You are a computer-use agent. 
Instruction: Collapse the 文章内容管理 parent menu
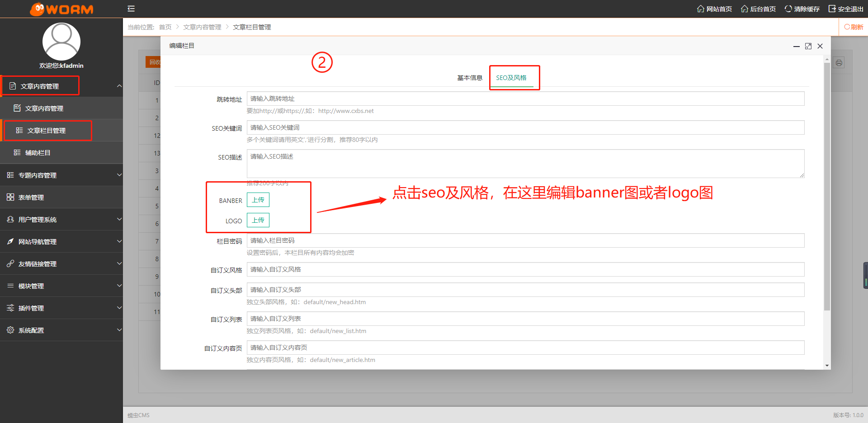coord(61,86)
